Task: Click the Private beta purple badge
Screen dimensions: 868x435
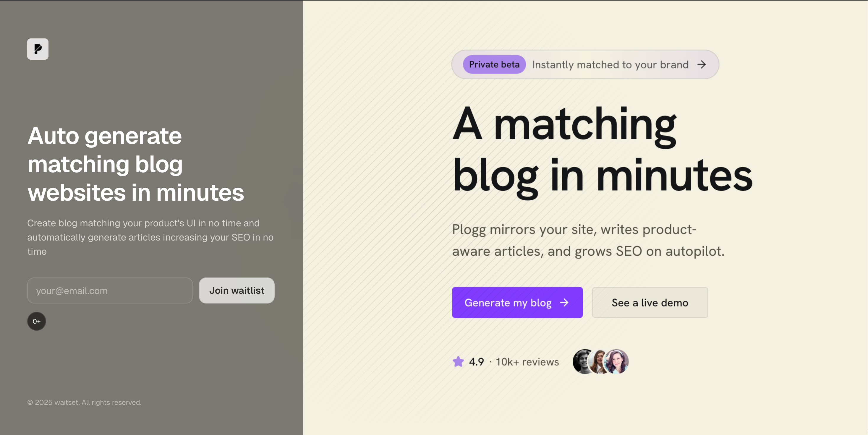Action: [494, 64]
